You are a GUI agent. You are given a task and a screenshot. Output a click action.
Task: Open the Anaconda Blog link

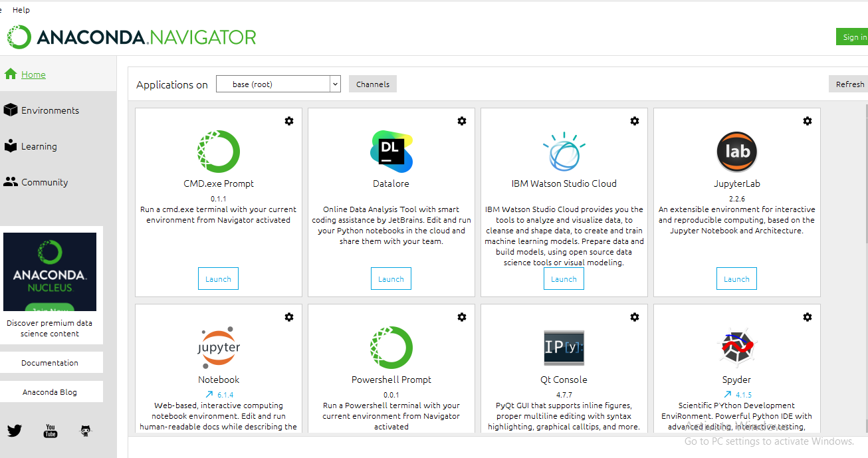tap(50, 392)
